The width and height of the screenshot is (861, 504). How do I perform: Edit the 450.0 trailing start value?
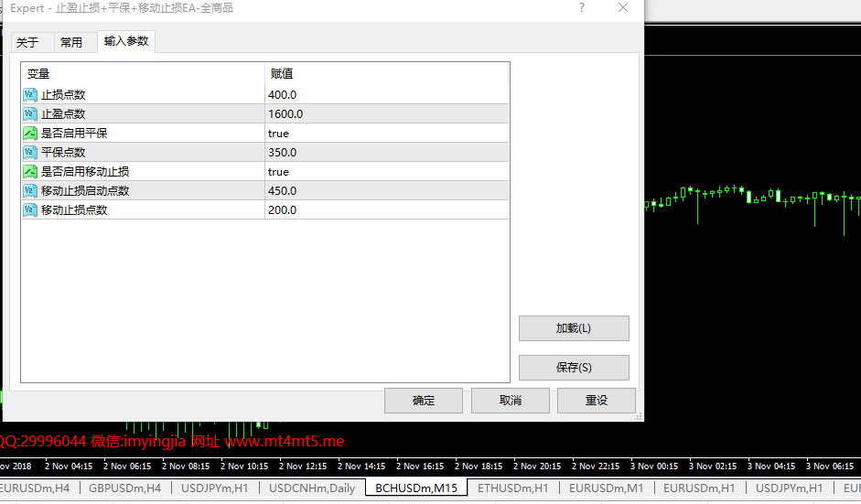pos(386,191)
